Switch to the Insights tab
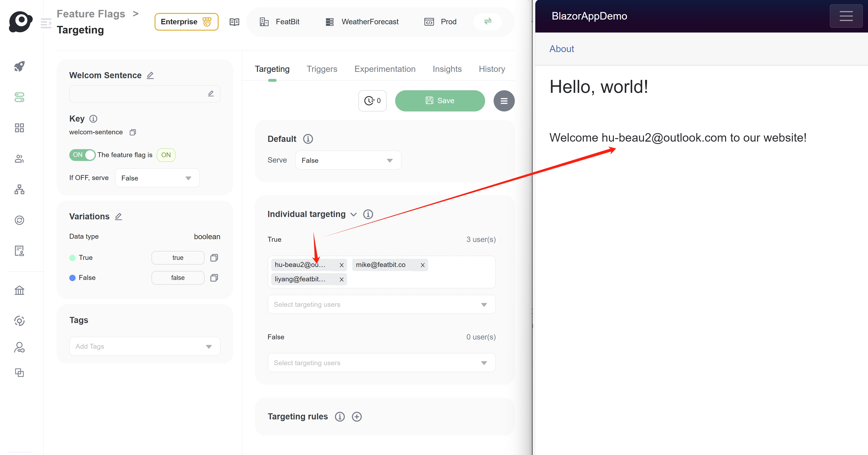The image size is (868, 455). pyautogui.click(x=447, y=69)
